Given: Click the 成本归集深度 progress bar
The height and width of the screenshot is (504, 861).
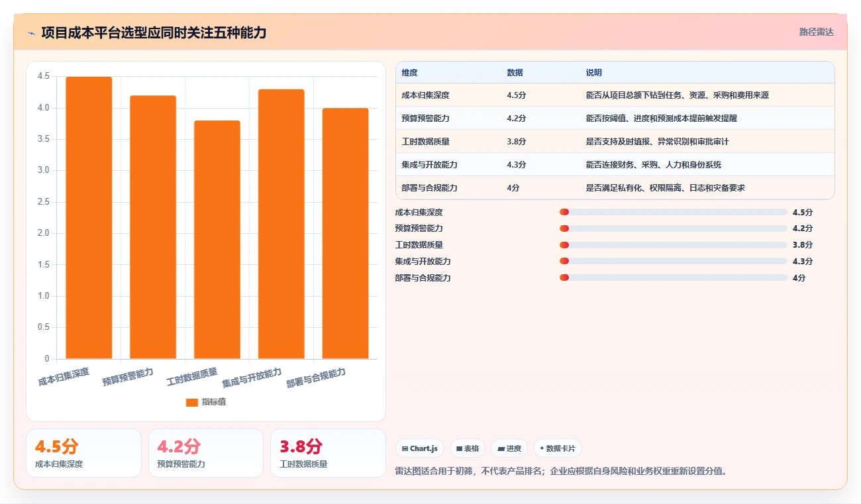Looking at the screenshot, I should click(674, 212).
